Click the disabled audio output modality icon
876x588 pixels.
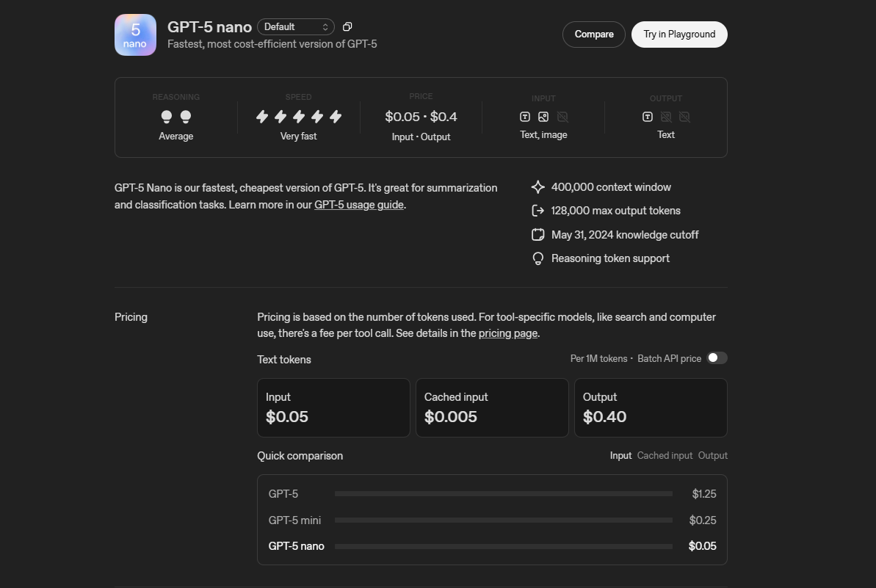click(684, 117)
